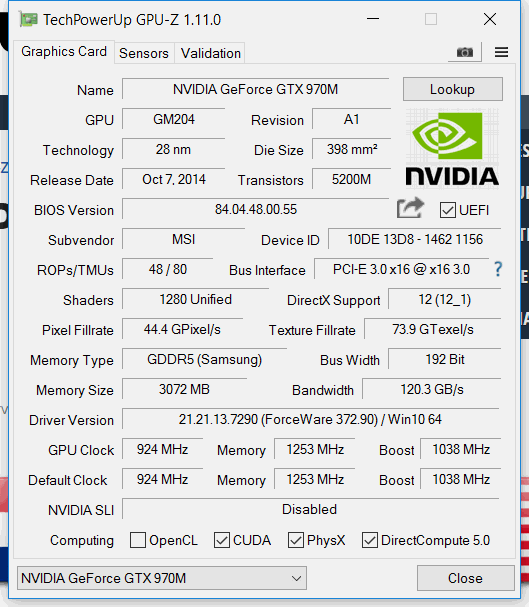Expand the GPU selection dropdown arrow
The image size is (529, 607).
tap(296, 578)
